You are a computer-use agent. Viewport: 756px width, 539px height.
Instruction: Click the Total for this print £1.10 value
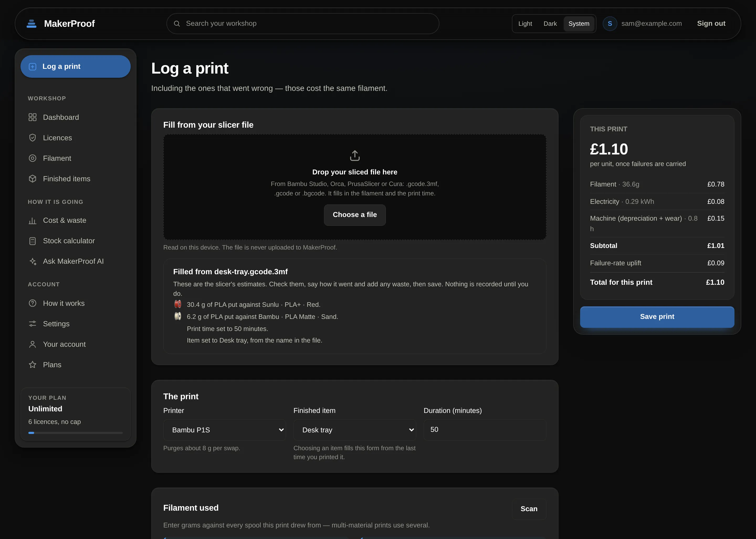pyautogui.click(x=715, y=282)
